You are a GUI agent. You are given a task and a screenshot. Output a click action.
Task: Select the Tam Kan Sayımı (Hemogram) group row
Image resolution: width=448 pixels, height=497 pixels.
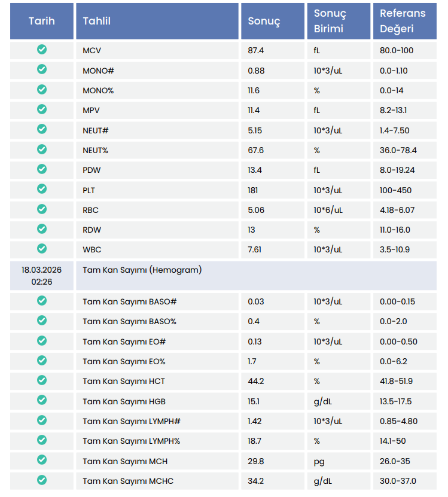tap(142, 270)
